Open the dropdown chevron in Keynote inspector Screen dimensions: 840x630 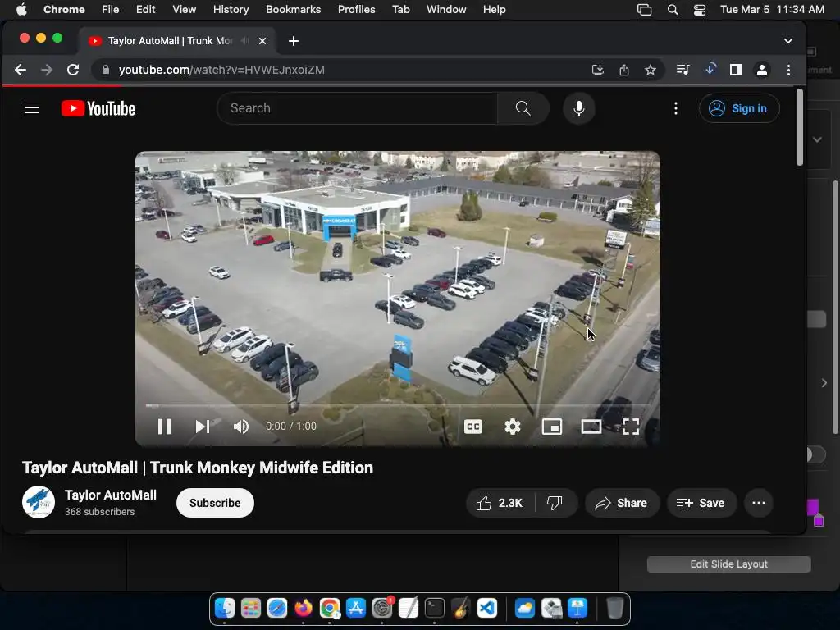pyautogui.click(x=817, y=139)
